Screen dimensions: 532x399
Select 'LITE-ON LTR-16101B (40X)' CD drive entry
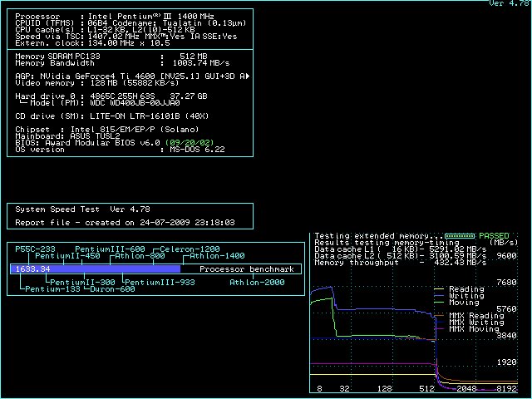tap(150, 116)
